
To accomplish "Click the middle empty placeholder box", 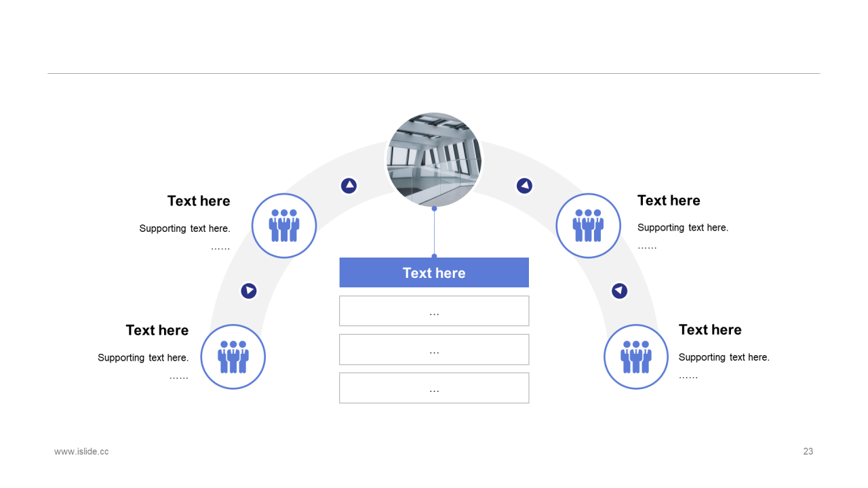I will (x=434, y=350).
